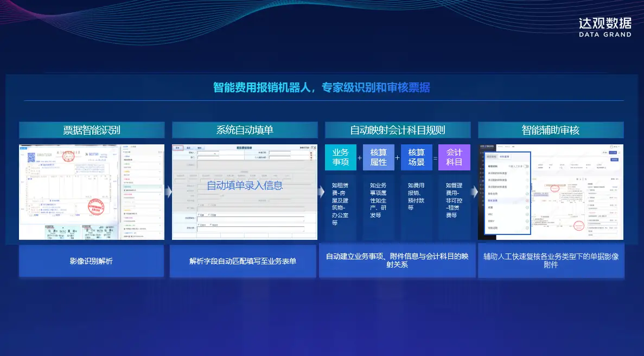Viewport: 644px width, 356px height.
Task: Click the arrow before the 智能辅助审核 screenshot
Action: (x=474, y=192)
